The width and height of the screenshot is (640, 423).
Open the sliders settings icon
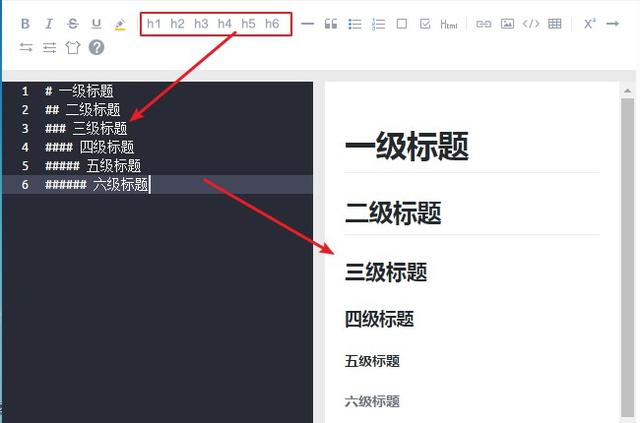coord(49,47)
